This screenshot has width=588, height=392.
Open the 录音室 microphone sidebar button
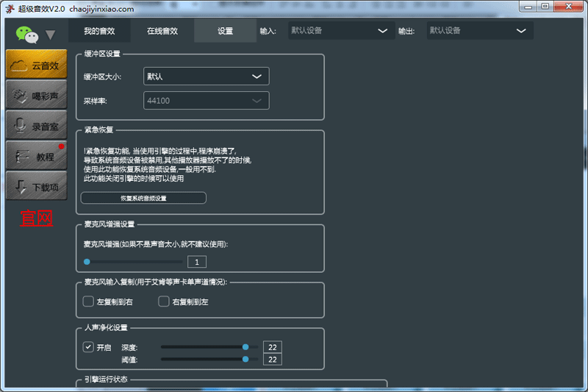tap(36, 125)
